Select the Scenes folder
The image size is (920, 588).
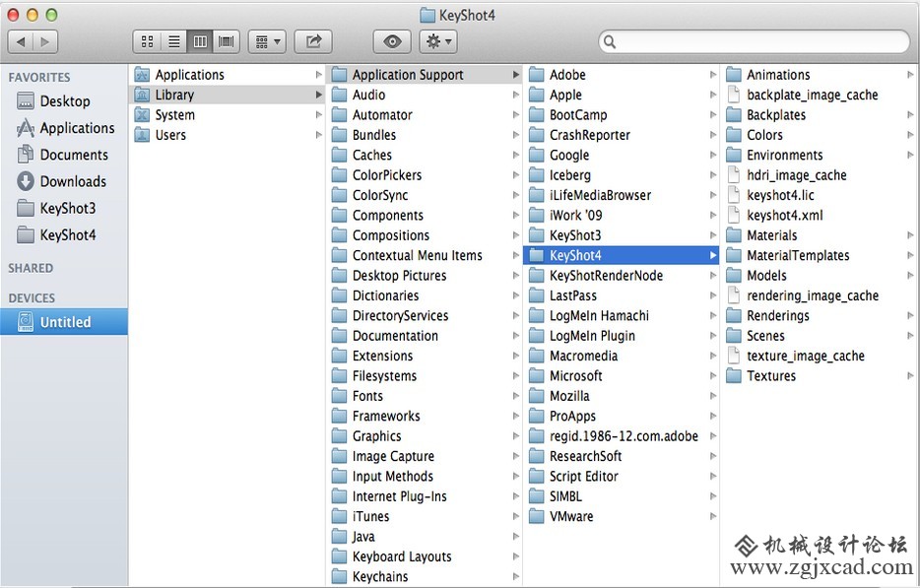coord(819,336)
